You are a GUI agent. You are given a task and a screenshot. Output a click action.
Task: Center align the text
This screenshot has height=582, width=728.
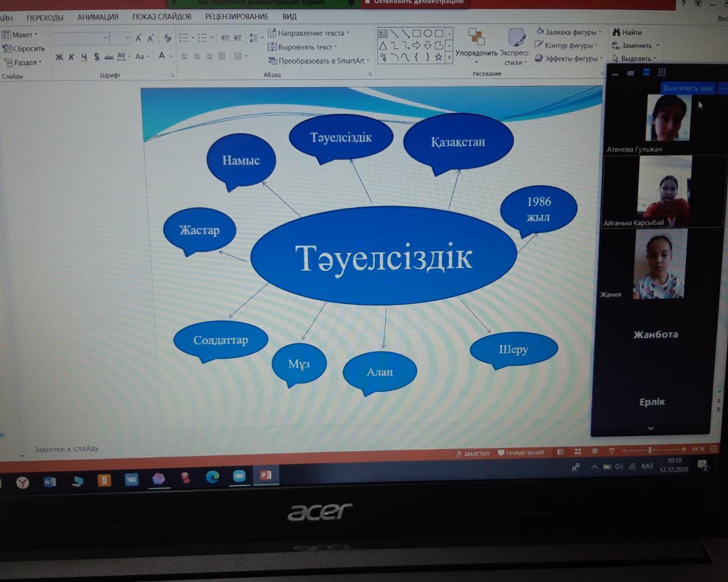tap(197, 56)
